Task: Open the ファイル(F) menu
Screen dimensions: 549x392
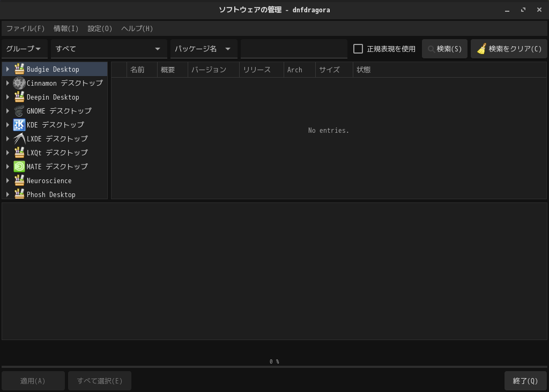Action: (26, 28)
